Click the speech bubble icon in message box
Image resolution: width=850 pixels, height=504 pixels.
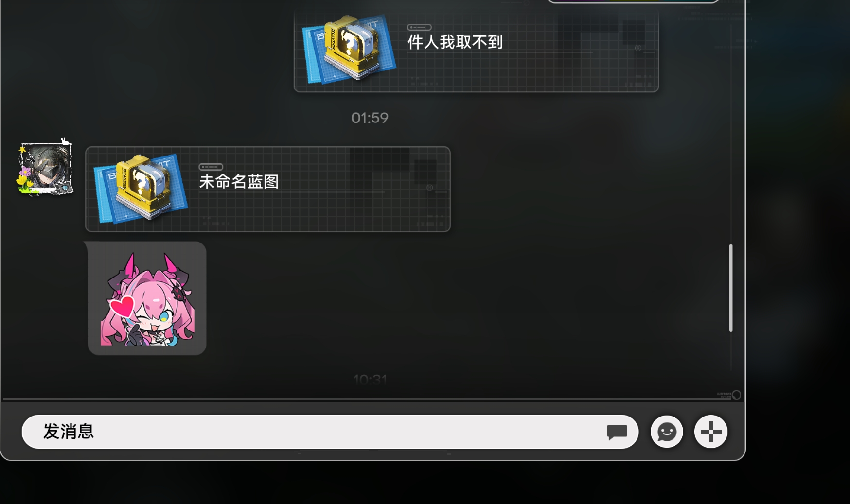(x=617, y=432)
